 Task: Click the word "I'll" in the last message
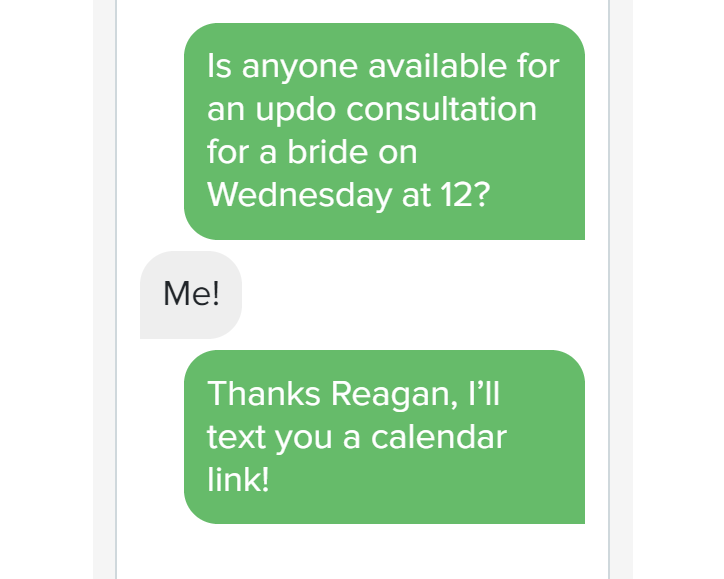click(483, 393)
